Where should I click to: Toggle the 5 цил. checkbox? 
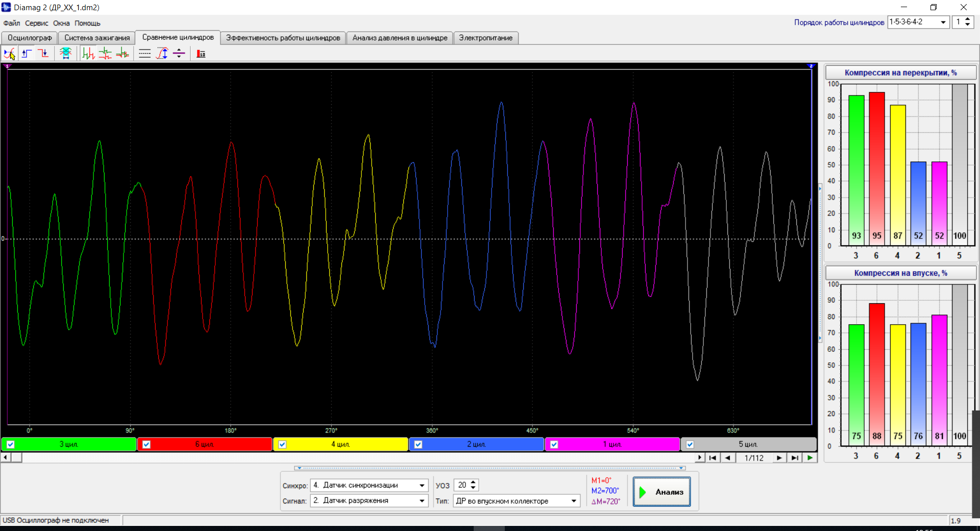tap(690, 444)
